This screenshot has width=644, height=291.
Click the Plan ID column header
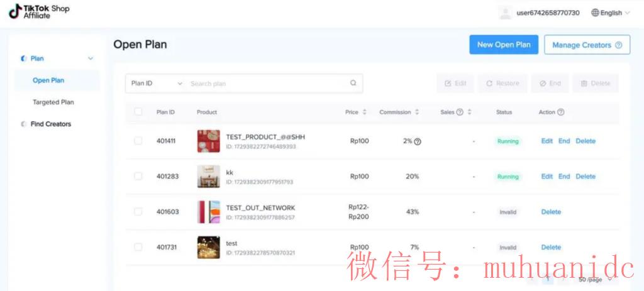tap(165, 112)
